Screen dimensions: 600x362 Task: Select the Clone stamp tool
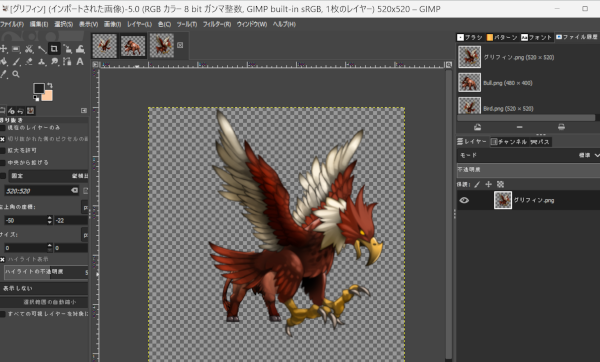(x=42, y=62)
